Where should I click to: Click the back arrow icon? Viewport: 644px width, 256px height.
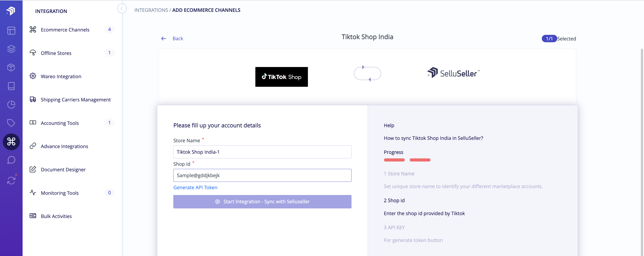pyautogui.click(x=163, y=38)
